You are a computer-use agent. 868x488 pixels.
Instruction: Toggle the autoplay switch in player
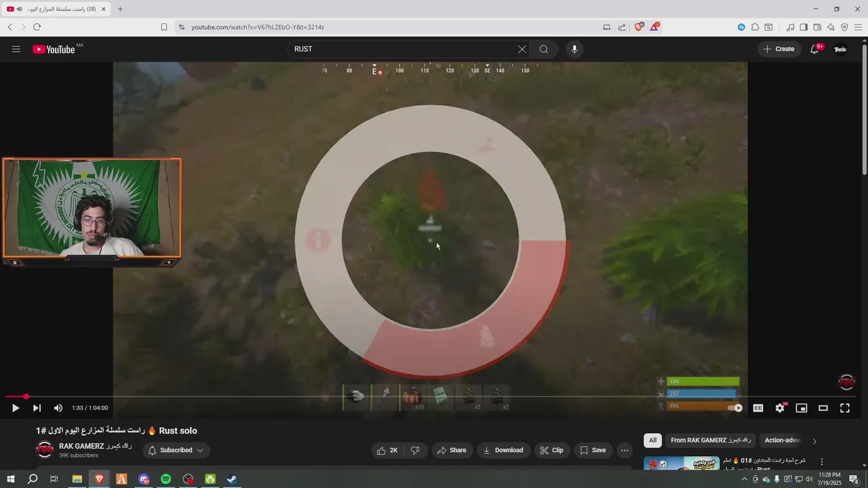click(735, 408)
